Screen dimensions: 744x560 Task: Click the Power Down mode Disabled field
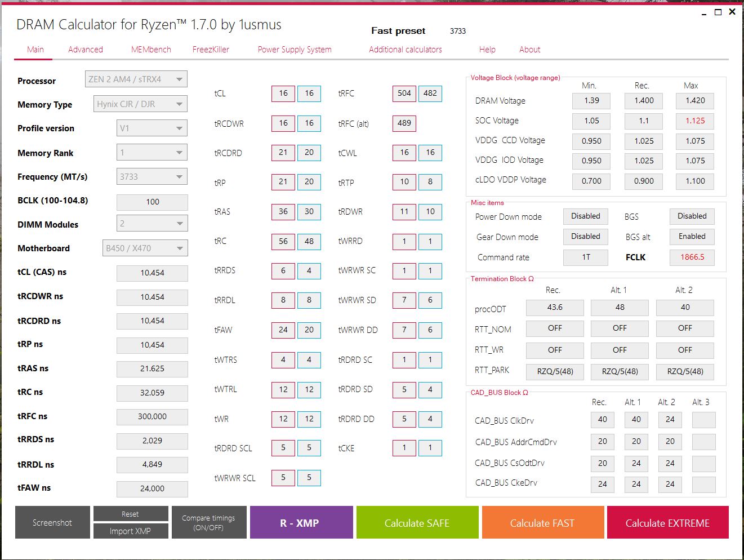tap(586, 216)
